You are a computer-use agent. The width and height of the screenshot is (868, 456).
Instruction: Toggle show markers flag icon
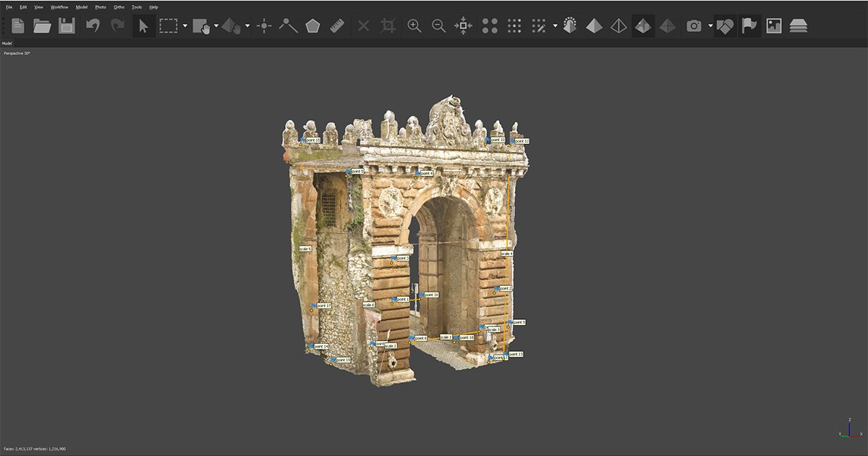749,26
